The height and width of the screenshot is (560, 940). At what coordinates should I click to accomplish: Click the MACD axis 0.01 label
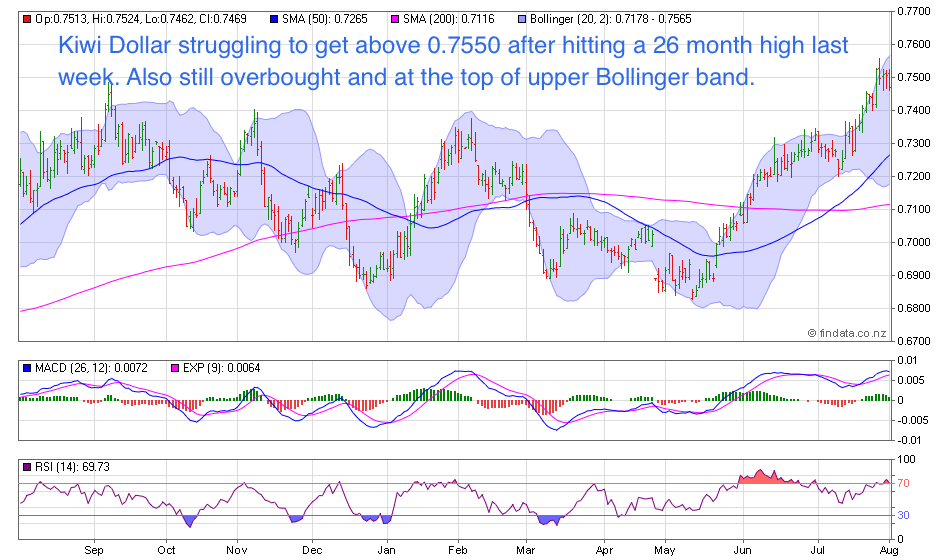pyautogui.click(x=906, y=360)
